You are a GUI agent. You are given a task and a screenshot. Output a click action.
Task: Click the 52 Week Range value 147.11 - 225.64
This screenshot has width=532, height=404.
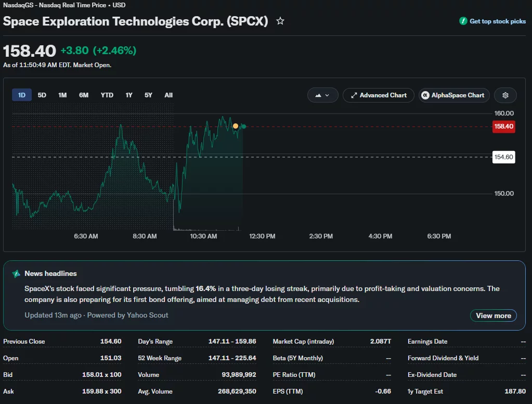232,358
